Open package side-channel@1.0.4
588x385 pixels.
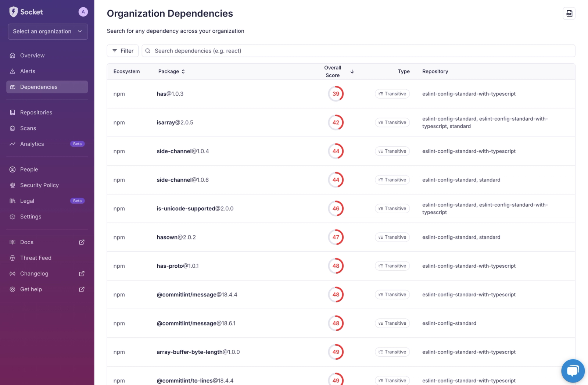pos(183,151)
